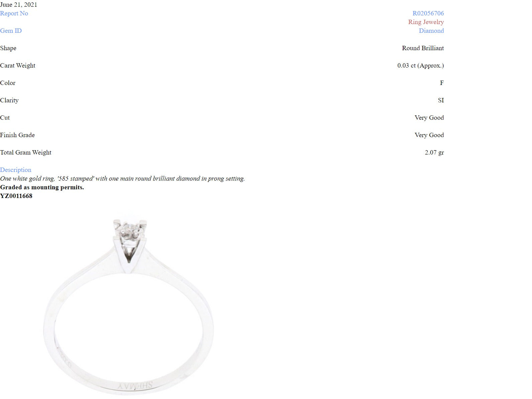Screen dimensions: 532x399
Task: Open report number R02056706
Action: 428,13
